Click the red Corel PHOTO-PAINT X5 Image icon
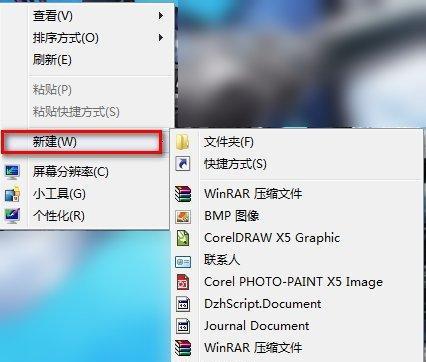426x362 pixels. [183, 282]
